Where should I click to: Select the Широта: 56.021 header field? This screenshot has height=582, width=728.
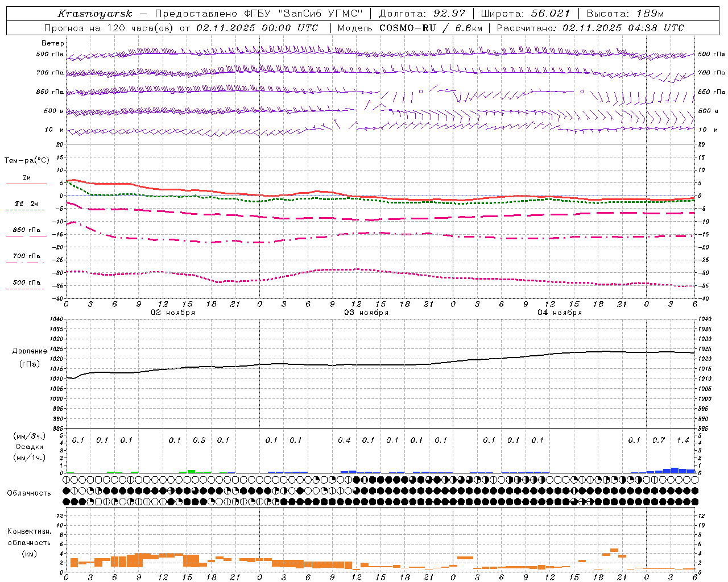point(526,14)
